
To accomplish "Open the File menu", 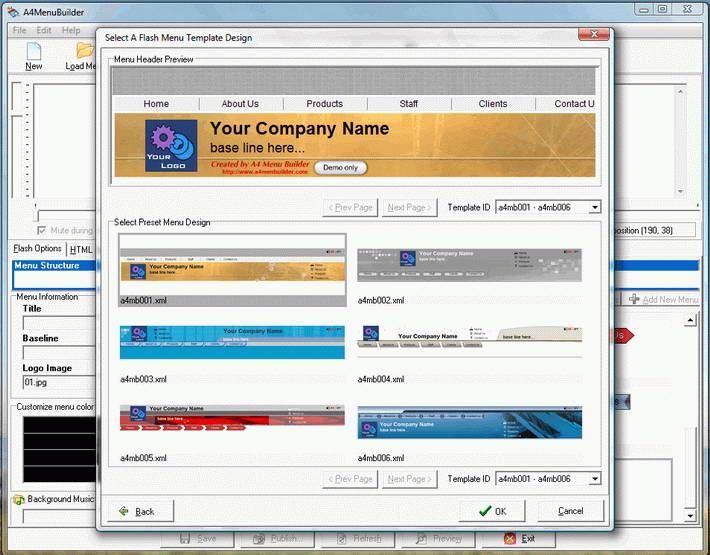I will pyautogui.click(x=19, y=30).
